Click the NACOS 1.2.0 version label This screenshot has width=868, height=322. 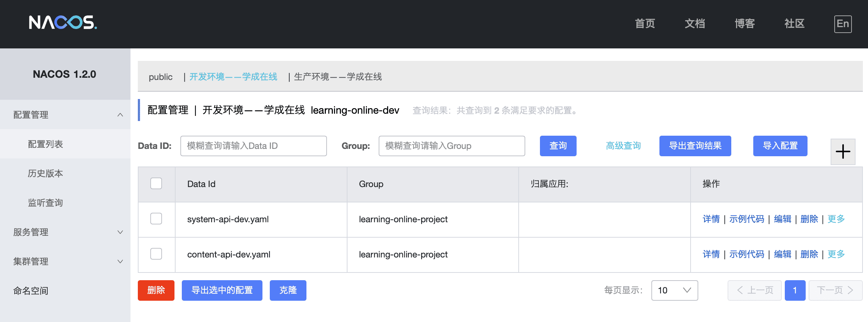click(65, 74)
